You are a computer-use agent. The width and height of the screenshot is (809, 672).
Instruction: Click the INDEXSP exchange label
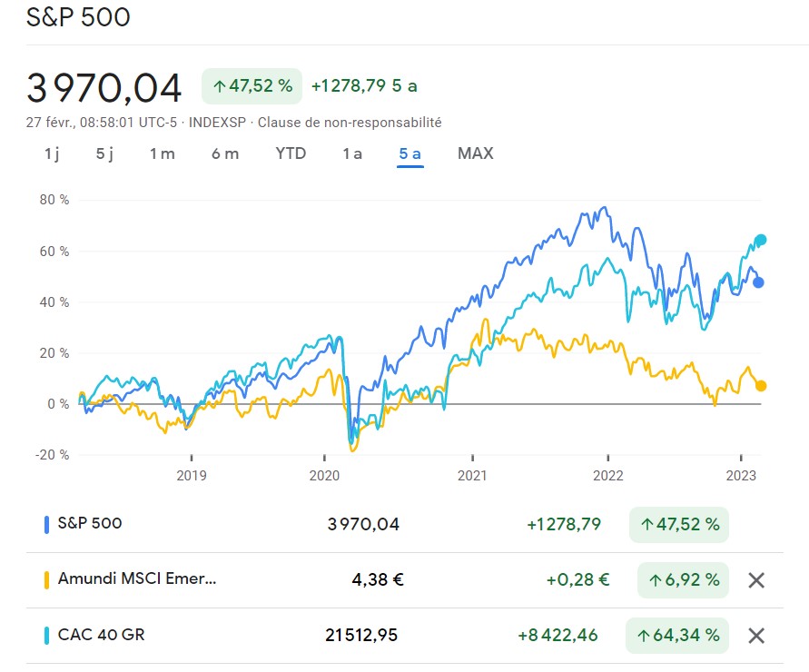217,123
